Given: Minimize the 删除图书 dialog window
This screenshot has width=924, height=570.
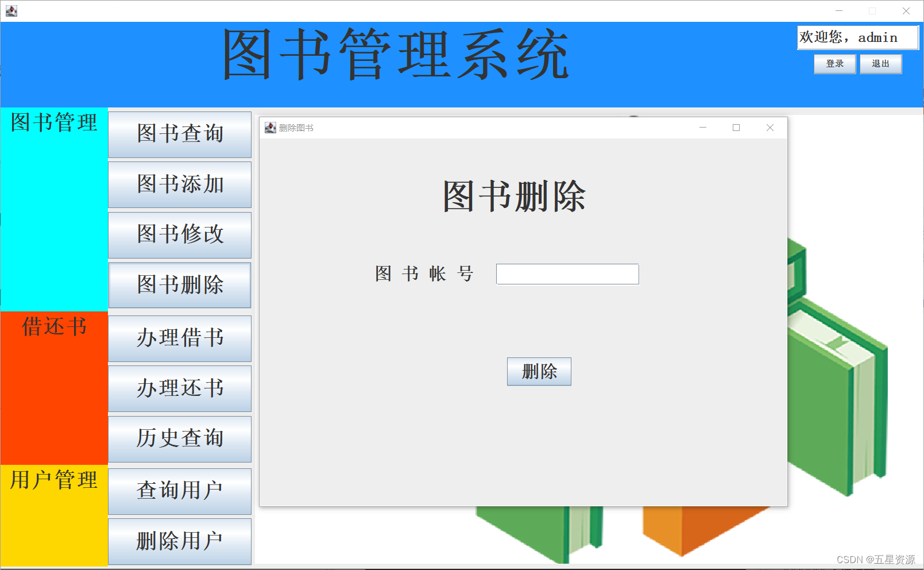Looking at the screenshot, I should [703, 128].
